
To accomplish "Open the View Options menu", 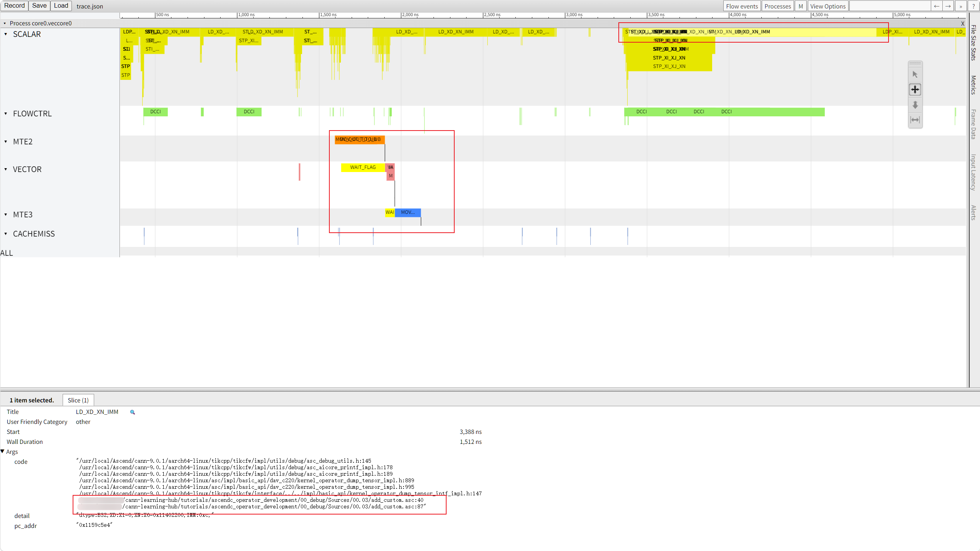I will pyautogui.click(x=828, y=6).
